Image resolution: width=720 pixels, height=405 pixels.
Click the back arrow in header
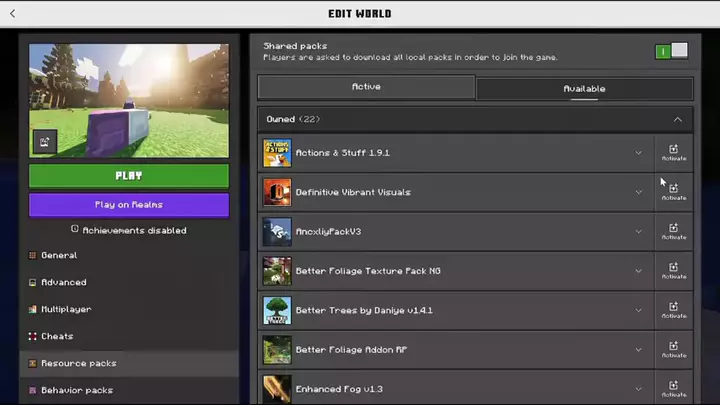pyautogui.click(x=12, y=14)
